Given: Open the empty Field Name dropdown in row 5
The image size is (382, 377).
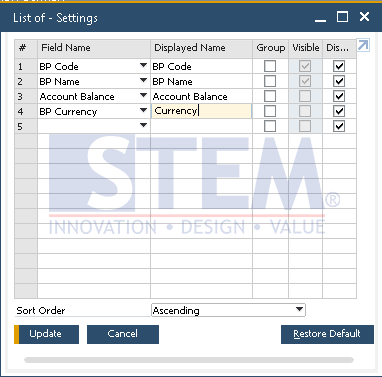Looking at the screenshot, I should click(x=143, y=125).
